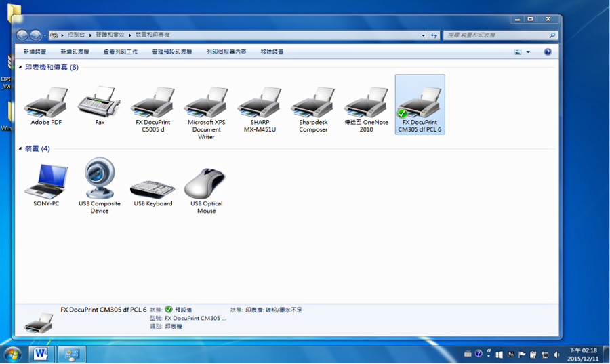Select FX DocuPrint CM305 df PCL 6 printer
This screenshot has height=364, width=610.
coord(420,104)
